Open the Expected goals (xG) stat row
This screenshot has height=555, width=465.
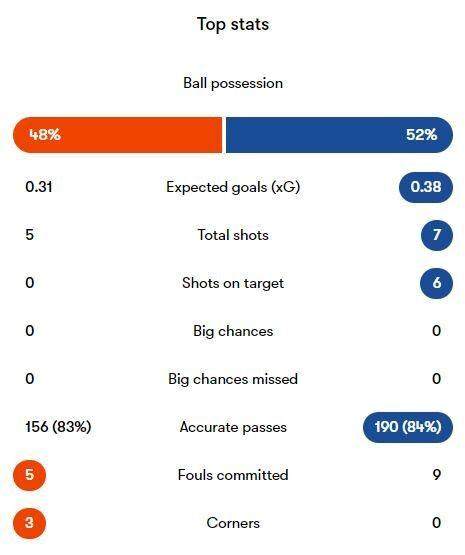click(233, 187)
